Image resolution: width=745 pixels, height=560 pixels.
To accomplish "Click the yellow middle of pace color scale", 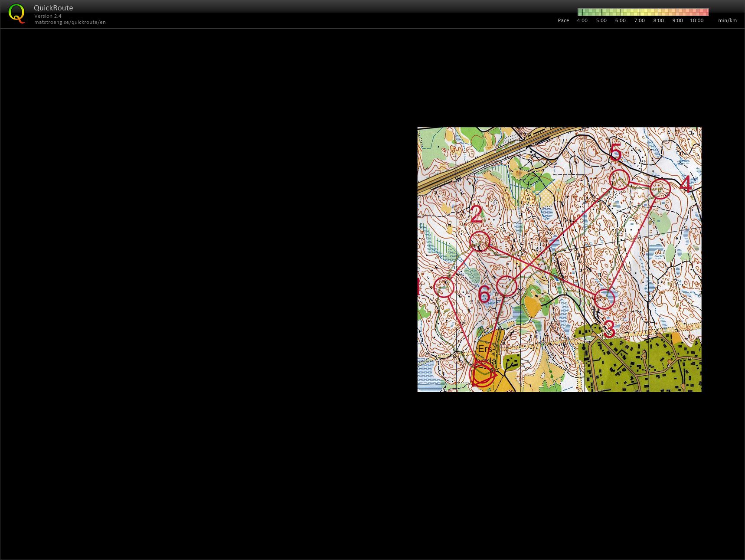I will 640,12.
